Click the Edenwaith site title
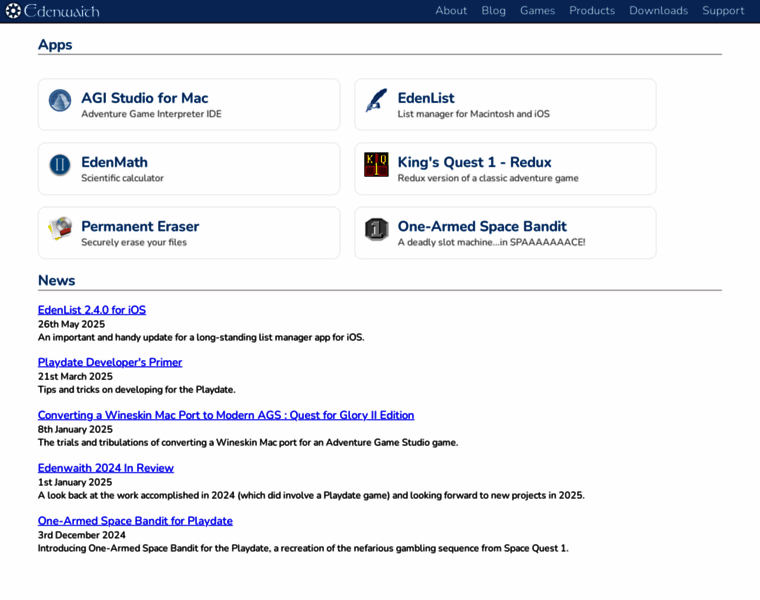760x600 pixels. click(x=62, y=11)
